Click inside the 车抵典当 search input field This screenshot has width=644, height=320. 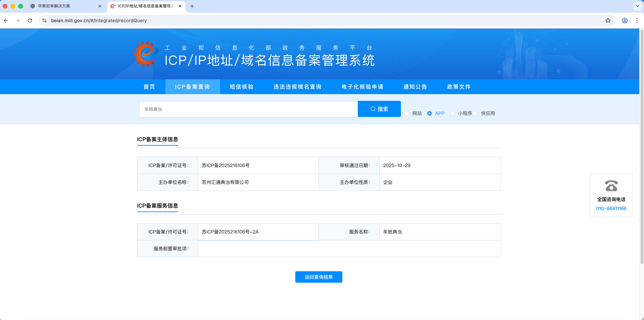[x=247, y=109]
